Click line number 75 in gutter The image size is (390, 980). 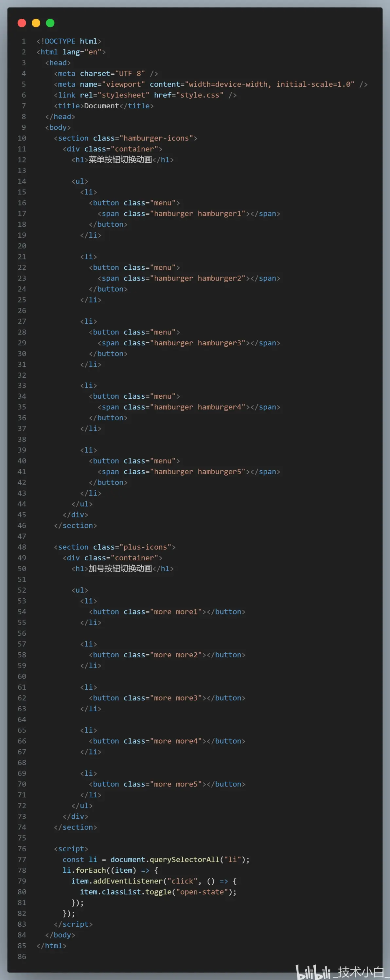pos(22,838)
